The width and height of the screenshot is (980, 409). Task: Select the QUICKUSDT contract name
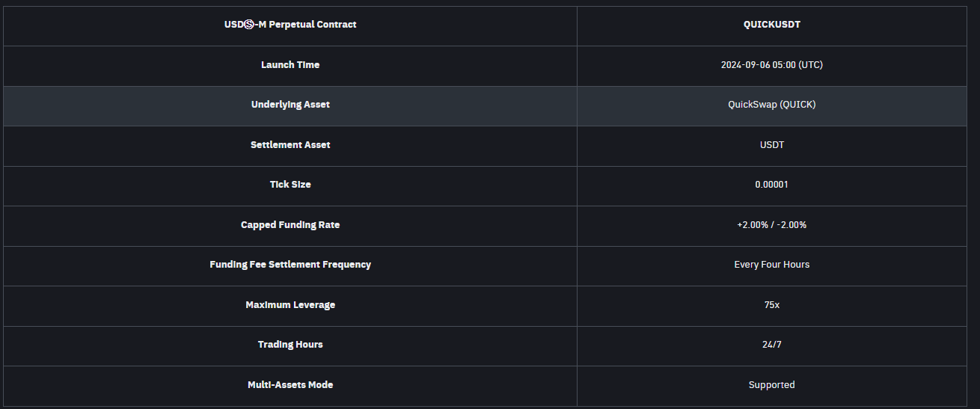771,25
